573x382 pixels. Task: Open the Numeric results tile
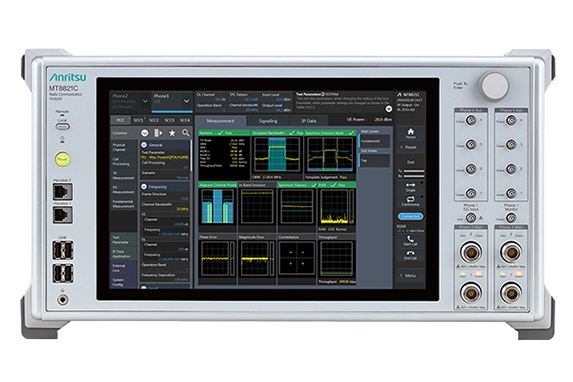224,155
